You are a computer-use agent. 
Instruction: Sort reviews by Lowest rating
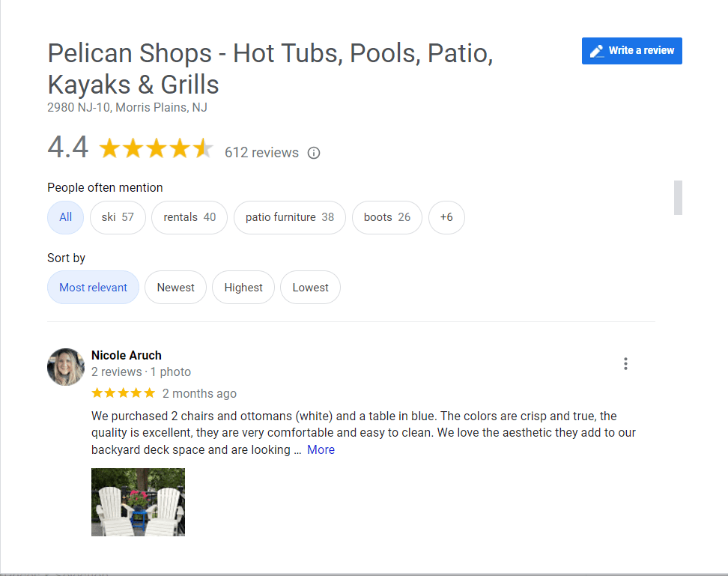pos(310,288)
